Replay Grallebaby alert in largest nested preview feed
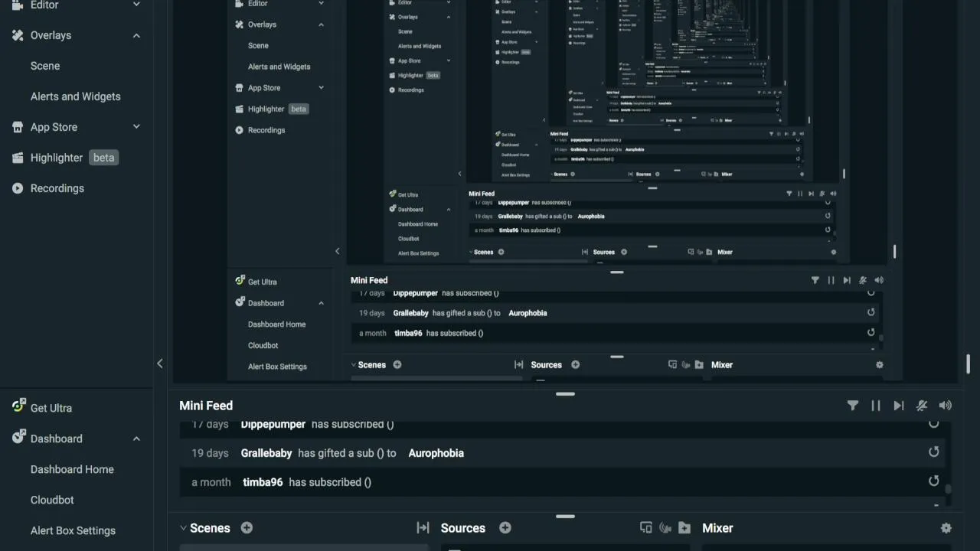Screen dimensions: 980x551 pyautogui.click(x=871, y=312)
